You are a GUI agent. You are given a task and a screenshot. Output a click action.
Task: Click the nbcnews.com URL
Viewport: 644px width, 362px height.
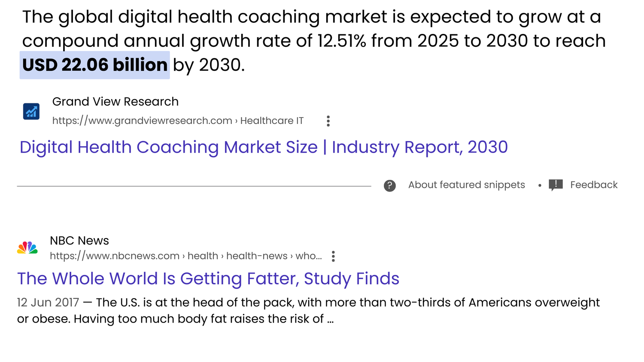click(115, 256)
